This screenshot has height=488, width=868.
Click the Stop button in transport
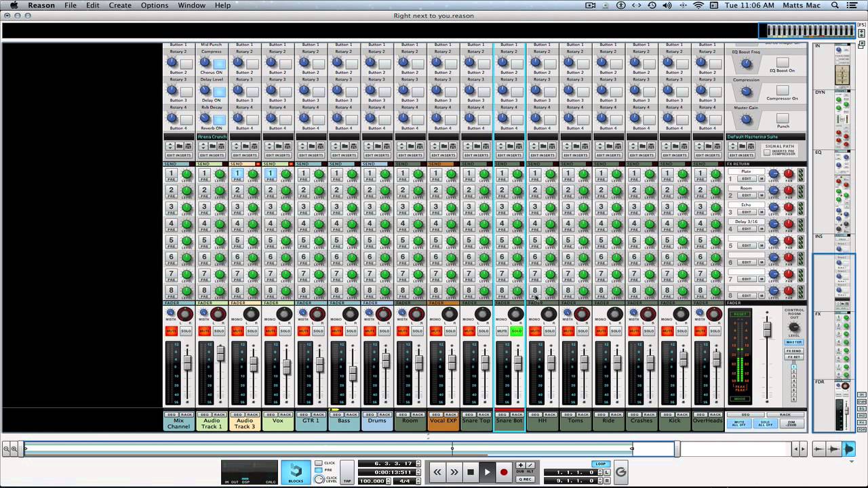(471, 472)
